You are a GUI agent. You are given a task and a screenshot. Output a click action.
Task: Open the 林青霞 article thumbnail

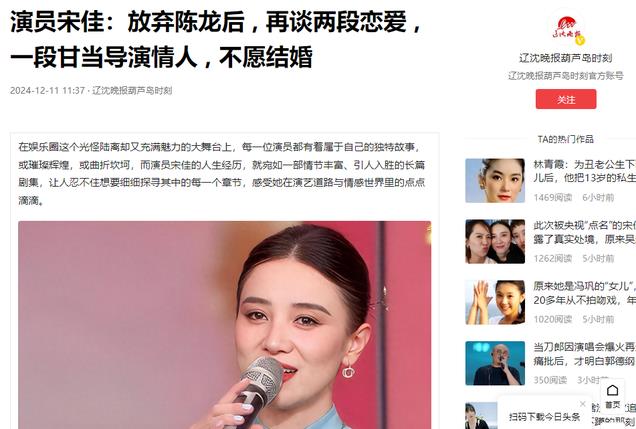pyautogui.click(x=495, y=180)
